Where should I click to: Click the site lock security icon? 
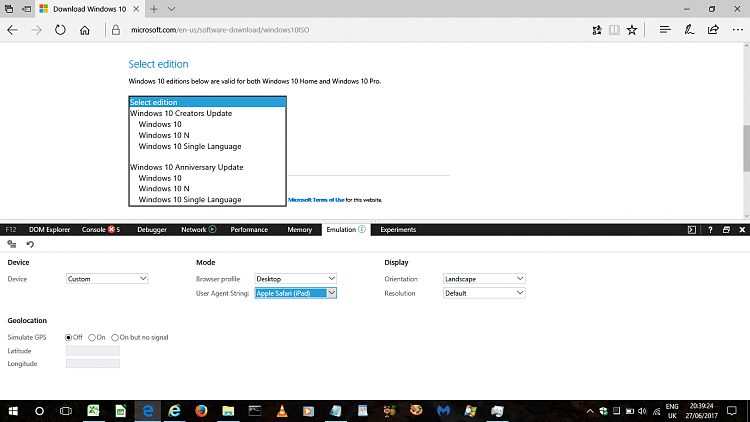(116, 30)
